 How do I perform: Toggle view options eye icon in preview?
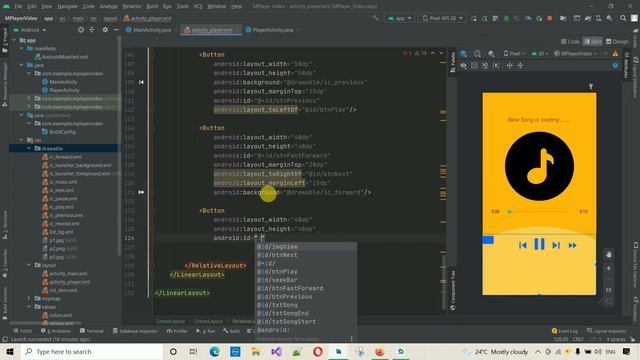[464, 65]
